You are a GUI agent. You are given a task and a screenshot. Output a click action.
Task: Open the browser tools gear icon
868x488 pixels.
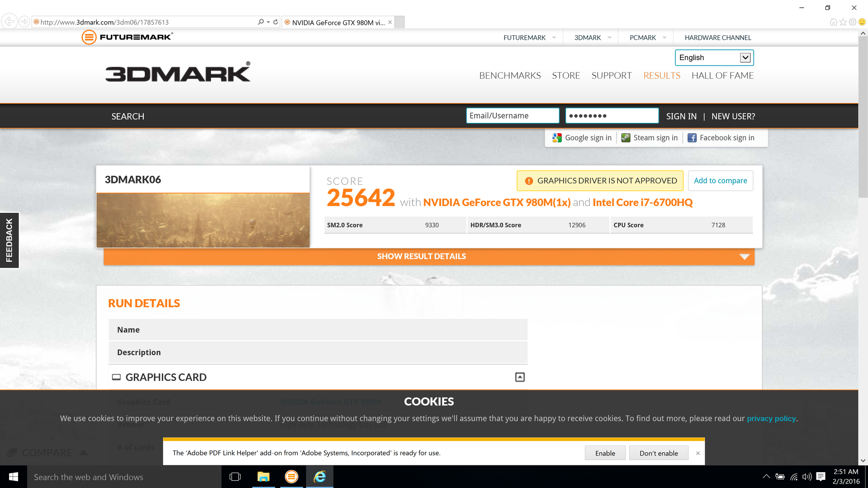coord(853,22)
